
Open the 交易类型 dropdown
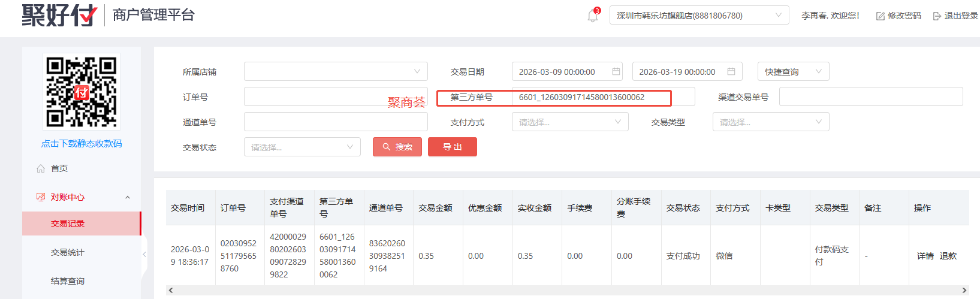pyautogui.click(x=771, y=122)
